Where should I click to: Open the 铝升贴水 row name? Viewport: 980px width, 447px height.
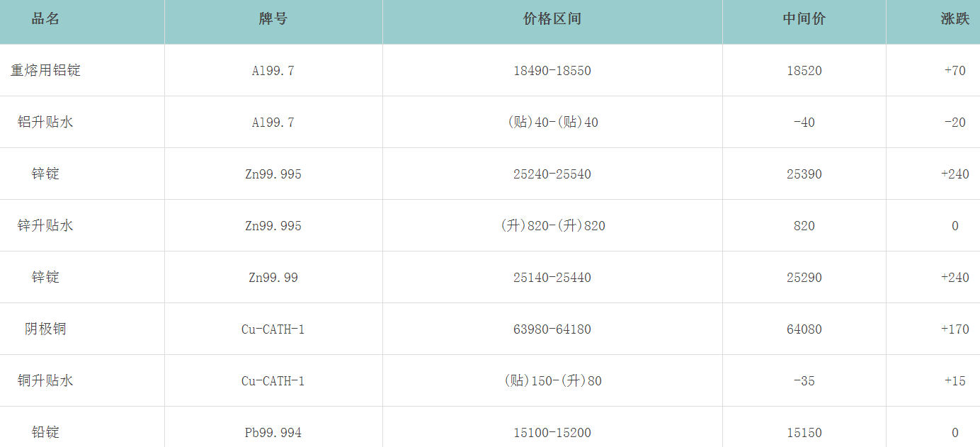[45, 123]
